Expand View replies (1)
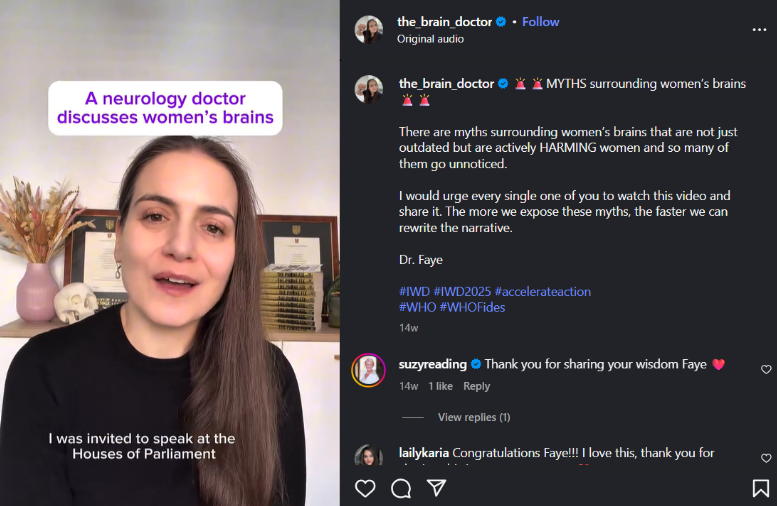777x506 pixels. pyautogui.click(x=474, y=417)
